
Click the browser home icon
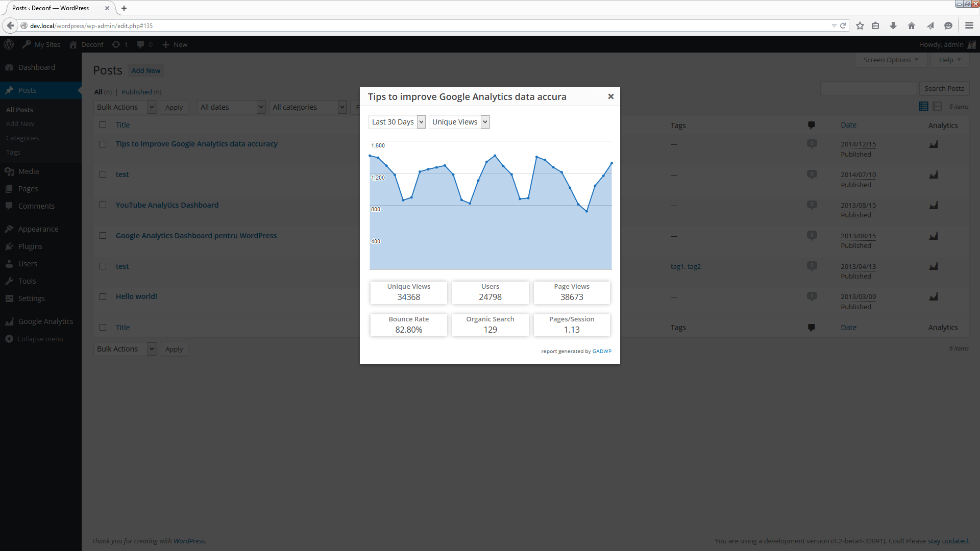tap(912, 26)
